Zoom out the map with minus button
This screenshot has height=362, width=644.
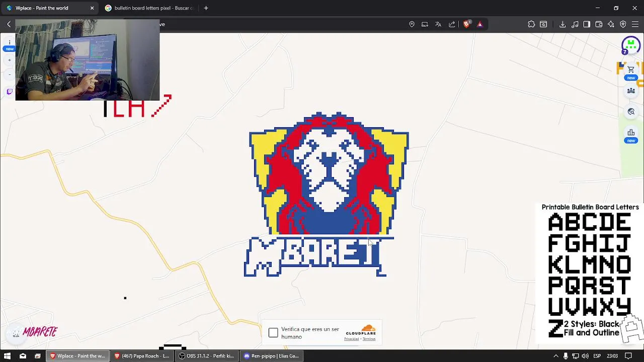(x=9, y=74)
